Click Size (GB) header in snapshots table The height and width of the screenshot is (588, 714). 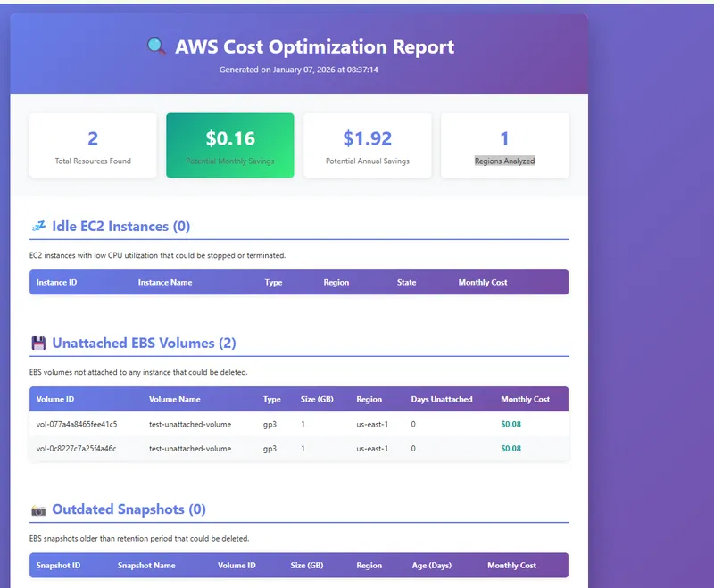coord(307,565)
